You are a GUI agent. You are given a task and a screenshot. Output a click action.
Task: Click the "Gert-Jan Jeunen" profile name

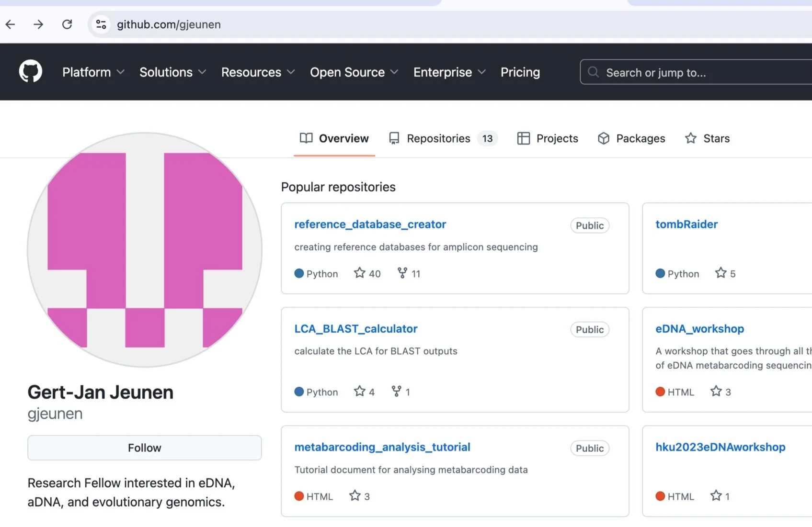pyautogui.click(x=101, y=392)
